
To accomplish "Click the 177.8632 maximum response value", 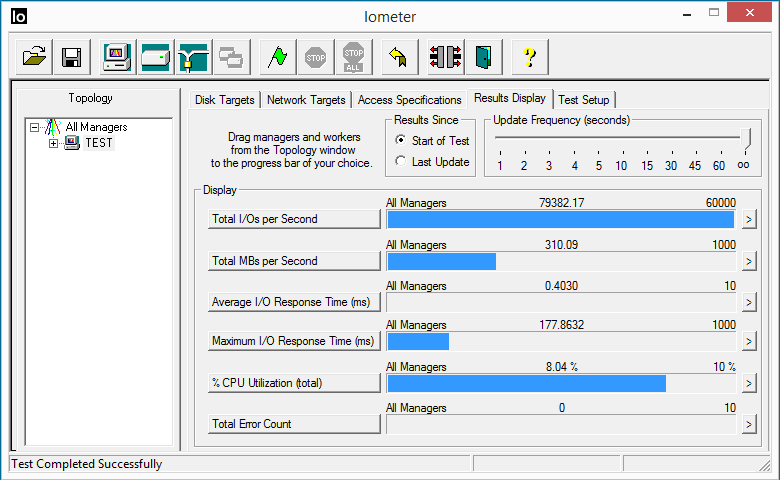I will click(561, 325).
